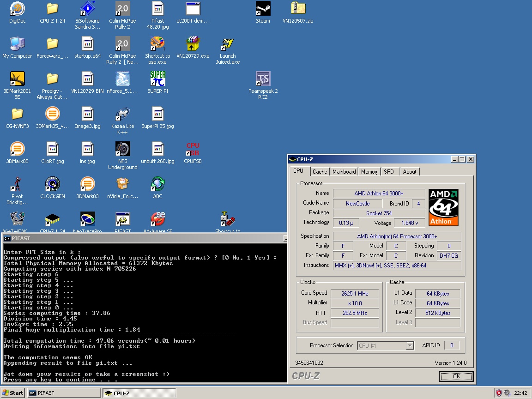Image resolution: width=532 pixels, height=399 pixels.
Task: Launch Juiced.exe desktop shortcut
Action: pos(228,50)
